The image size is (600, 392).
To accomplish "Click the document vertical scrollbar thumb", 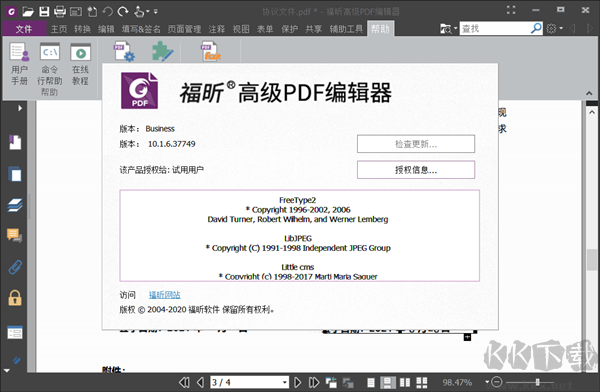I will (x=592, y=260).
